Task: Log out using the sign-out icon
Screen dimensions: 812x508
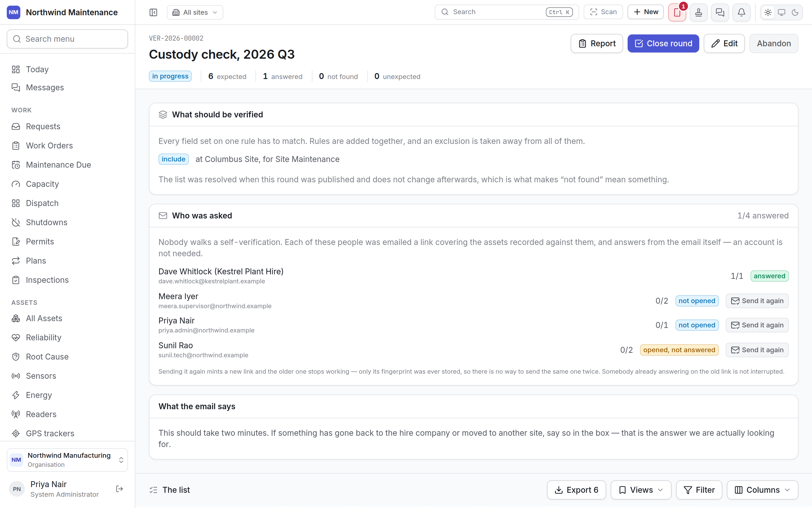Action: (x=120, y=489)
